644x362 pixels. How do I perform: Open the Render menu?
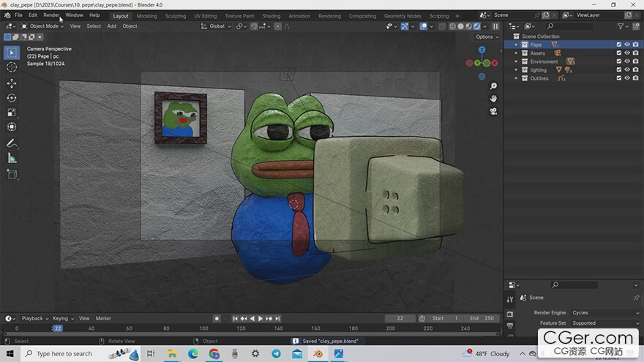[51, 15]
